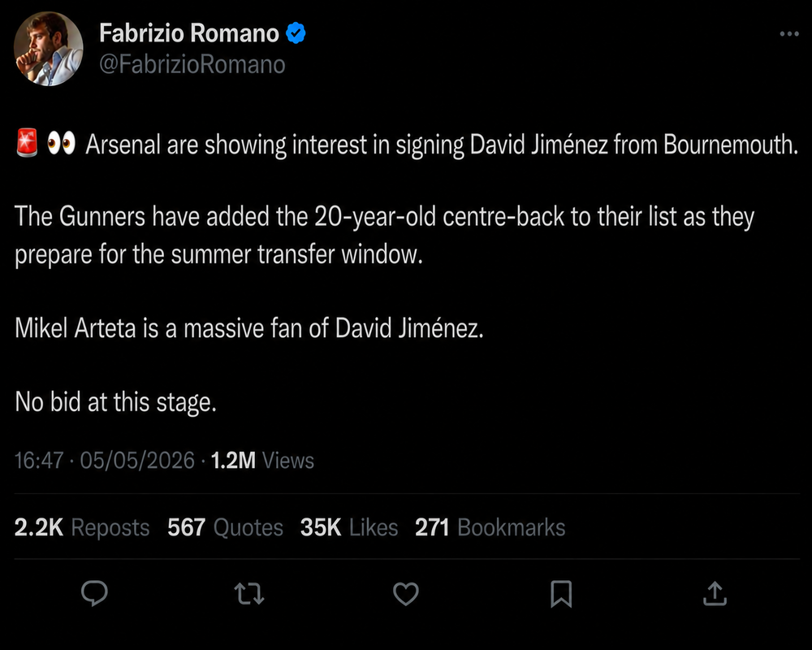Open Fabrizio Romano's profile picture
The image size is (812, 650).
[48, 48]
